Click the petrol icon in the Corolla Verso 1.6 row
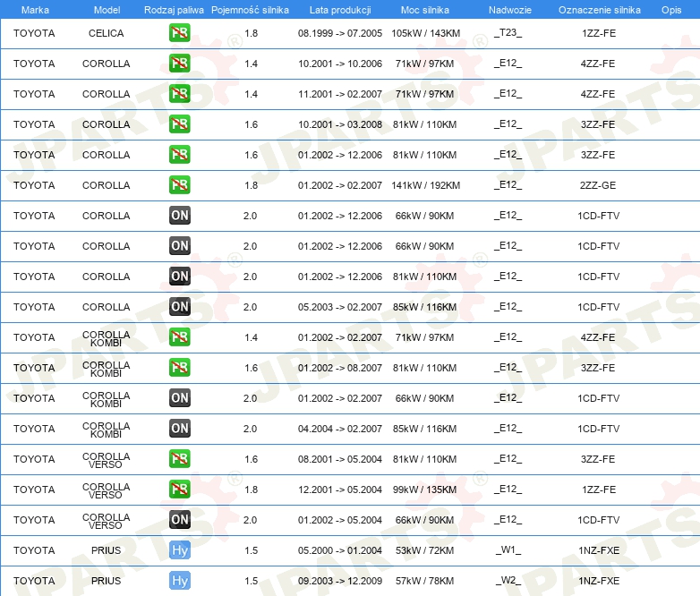The image size is (700, 596). (179, 458)
